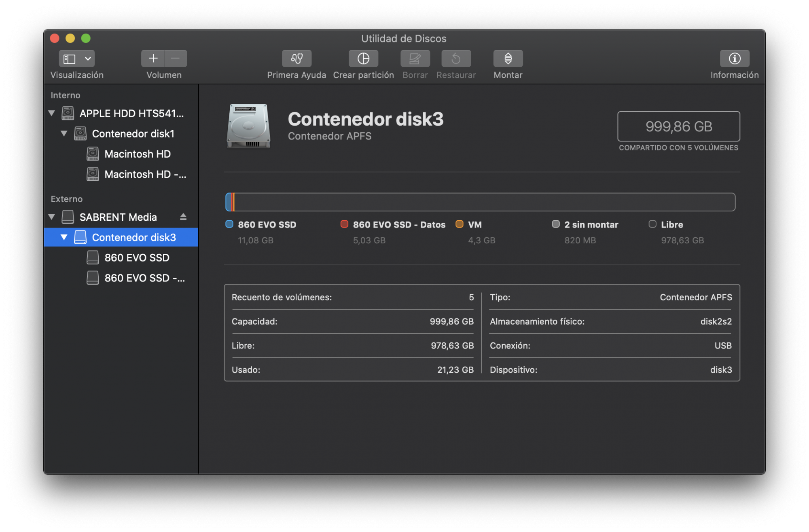Select 860 EVO SSD volume in sidebar
The width and height of the screenshot is (809, 532).
(x=137, y=258)
